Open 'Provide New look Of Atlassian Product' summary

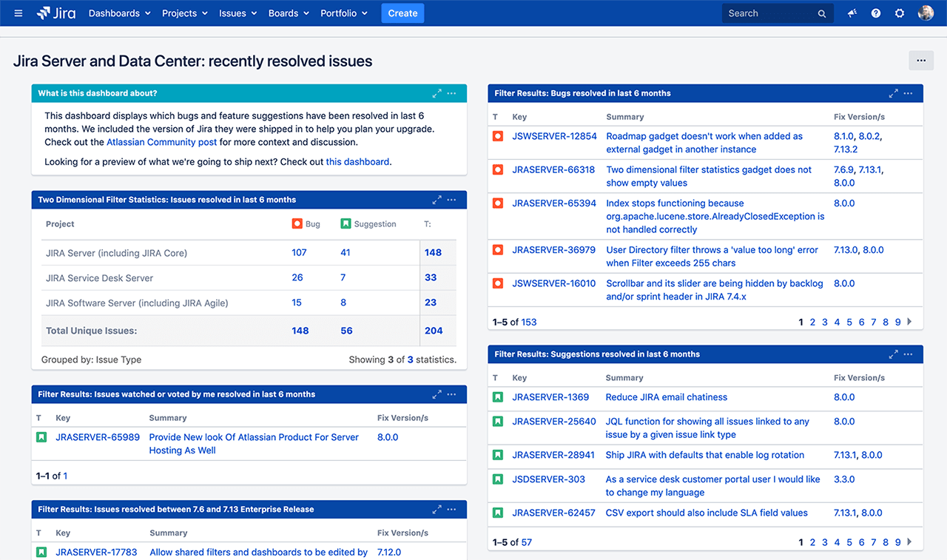click(x=254, y=444)
